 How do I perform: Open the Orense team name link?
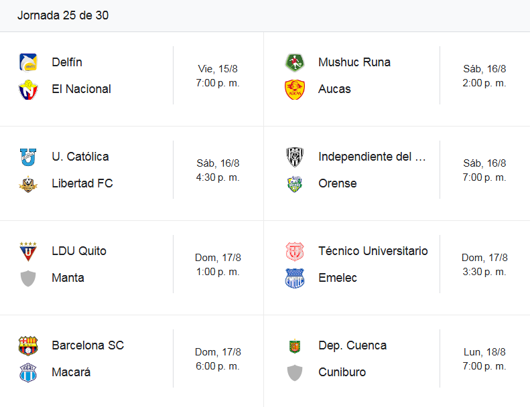pyautogui.click(x=337, y=183)
